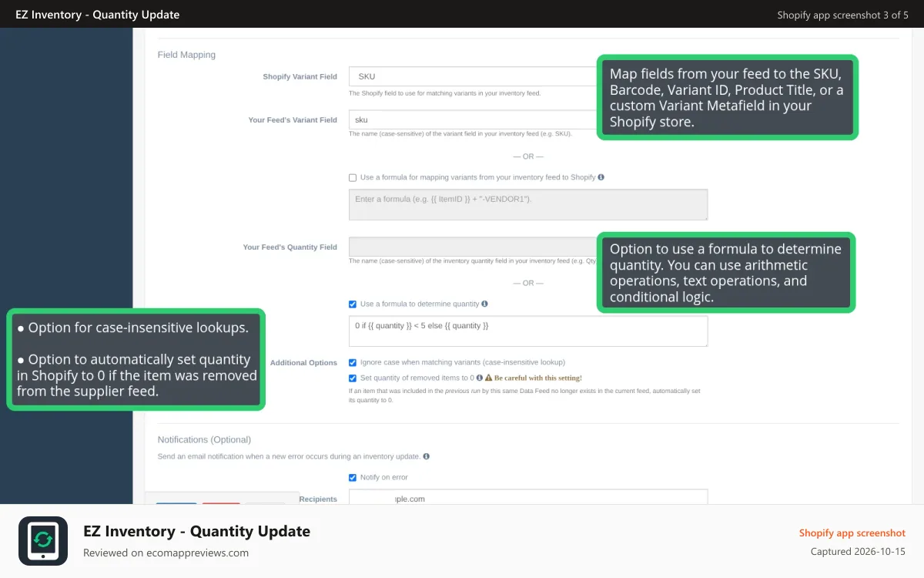Click info icon after 'Set quantity of removed items to 0'

[479, 378]
